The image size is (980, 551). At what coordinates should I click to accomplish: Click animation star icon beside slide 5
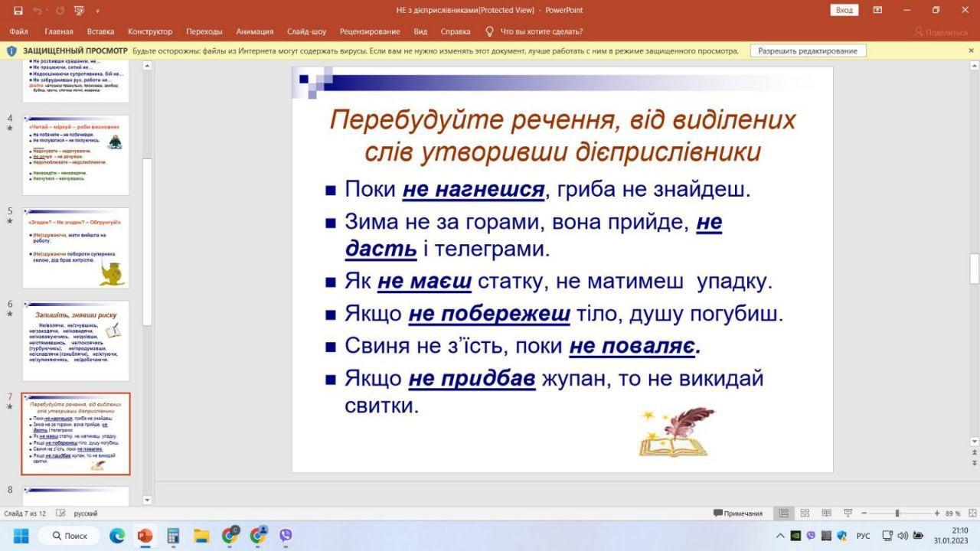(x=10, y=221)
